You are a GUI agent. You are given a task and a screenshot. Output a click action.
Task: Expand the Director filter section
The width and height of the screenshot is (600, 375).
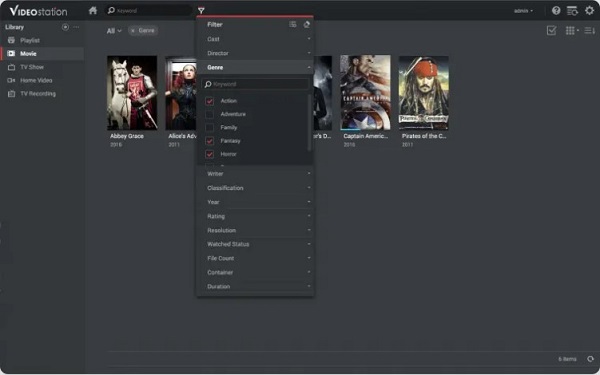tap(256, 53)
